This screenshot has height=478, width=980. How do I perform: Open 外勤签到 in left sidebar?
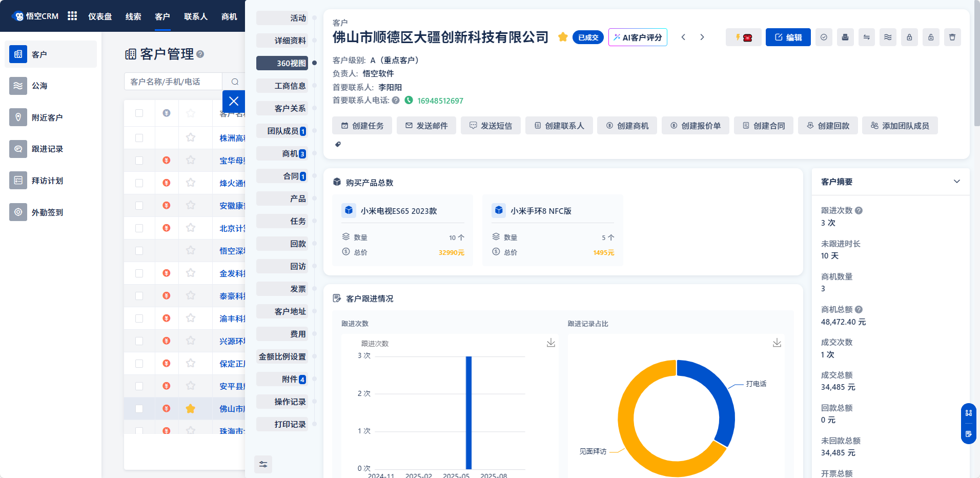pyautogui.click(x=51, y=212)
